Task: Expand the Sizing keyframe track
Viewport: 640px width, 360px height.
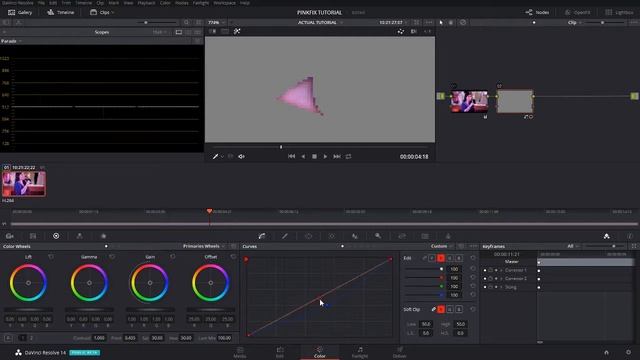Action: [501, 287]
